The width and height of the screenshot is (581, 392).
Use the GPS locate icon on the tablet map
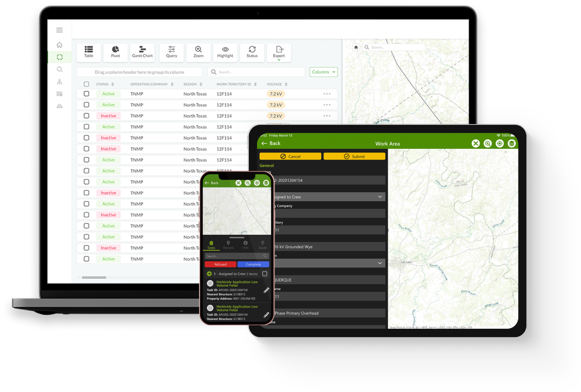(x=499, y=143)
